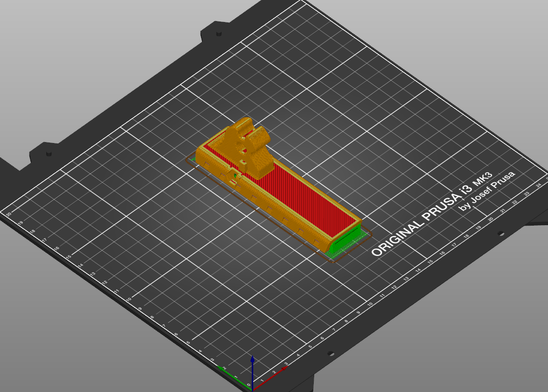Click the origin label 0 on the bed
Viewport: 548px width, 392px height.
point(248,385)
